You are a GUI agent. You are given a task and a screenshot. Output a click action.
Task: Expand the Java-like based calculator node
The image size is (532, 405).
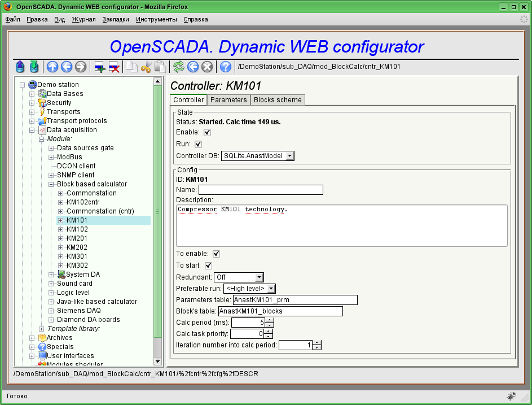click(x=51, y=302)
